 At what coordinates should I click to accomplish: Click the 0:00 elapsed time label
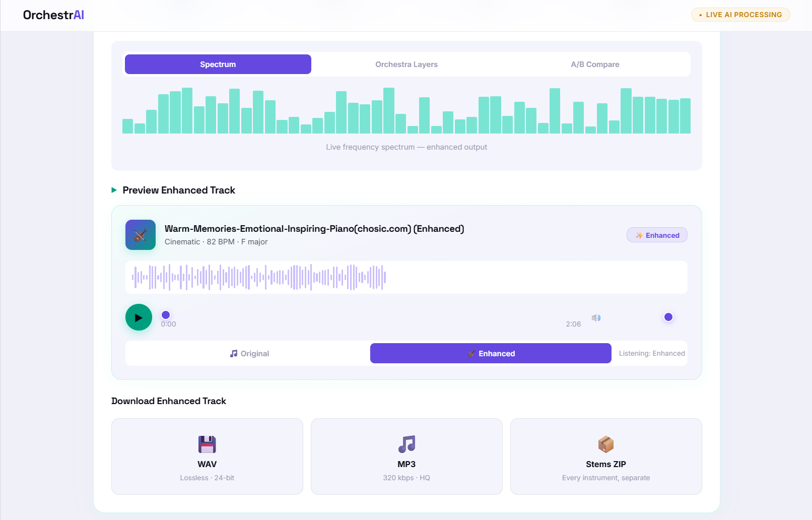[x=168, y=324]
